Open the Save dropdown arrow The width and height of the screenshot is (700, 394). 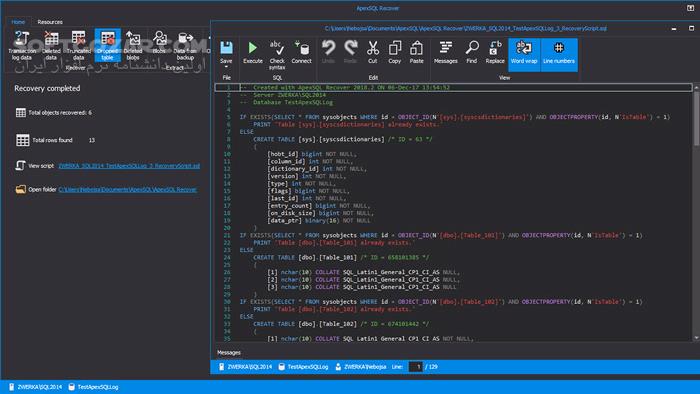226,67
